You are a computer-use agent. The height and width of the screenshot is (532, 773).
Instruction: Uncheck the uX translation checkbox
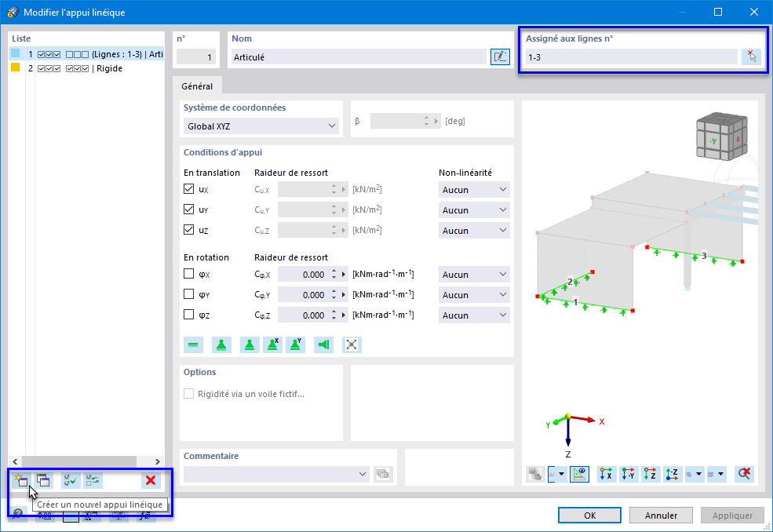[188, 189]
